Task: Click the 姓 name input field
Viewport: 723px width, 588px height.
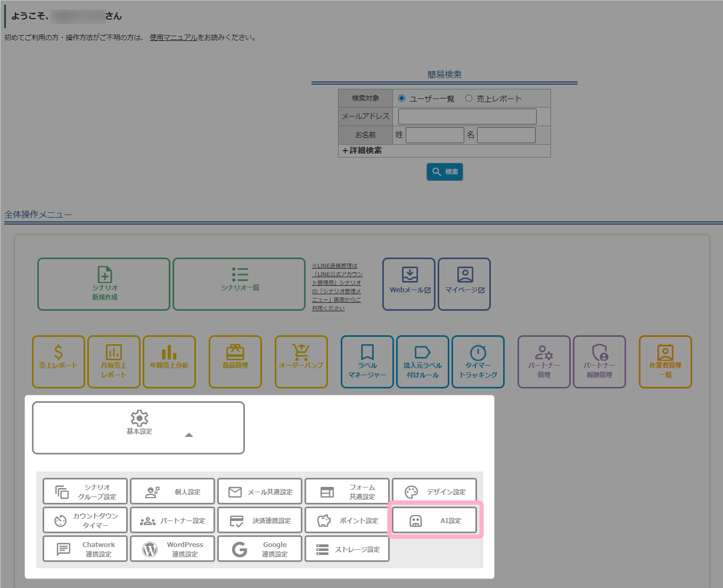Action: click(x=434, y=135)
